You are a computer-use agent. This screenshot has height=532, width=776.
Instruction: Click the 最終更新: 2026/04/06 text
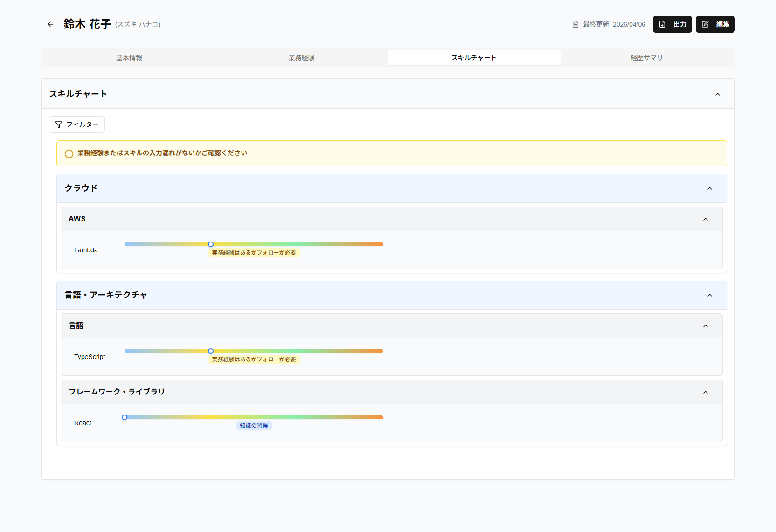point(614,24)
